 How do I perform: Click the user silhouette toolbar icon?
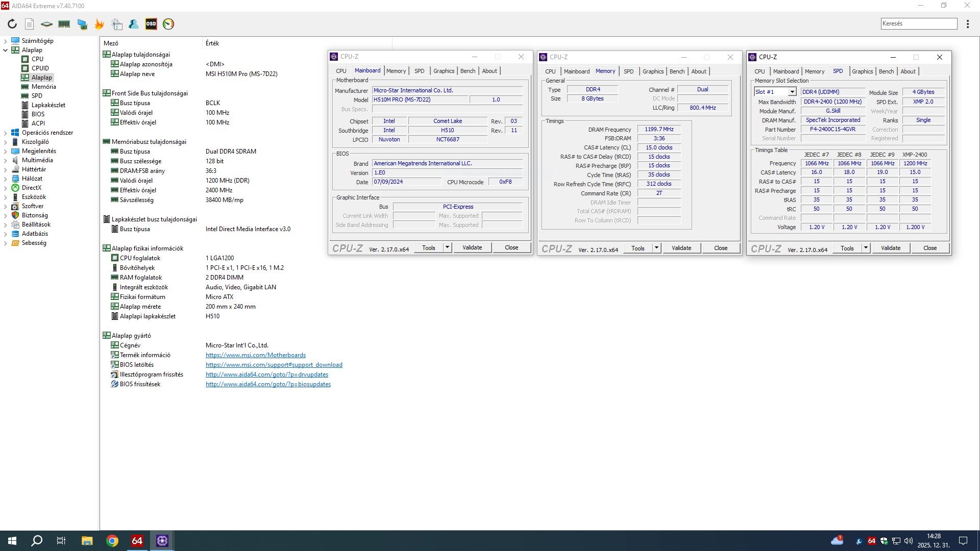click(x=134, y=24)
